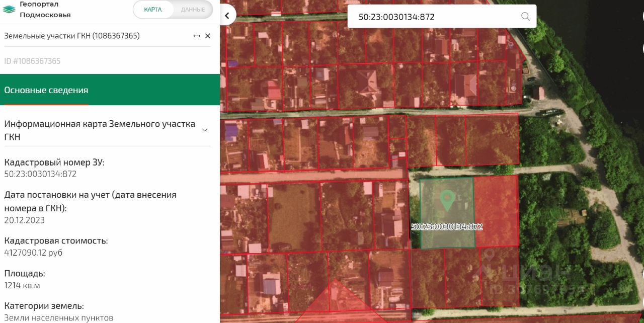Click the Земельные участки ГКН panel title
The width and height of the screenshot is (644, 323).
(72, 36)
